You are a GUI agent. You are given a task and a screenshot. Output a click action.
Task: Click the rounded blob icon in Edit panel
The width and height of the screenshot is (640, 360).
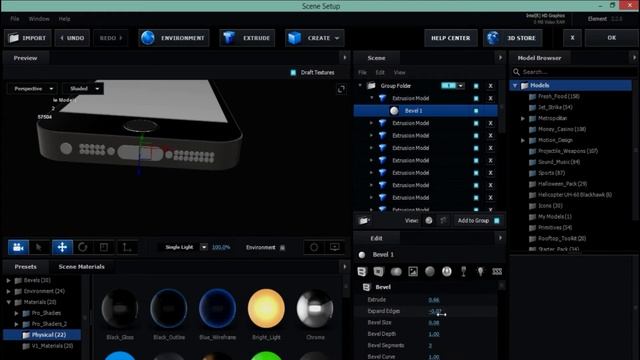tap(396, 271)
